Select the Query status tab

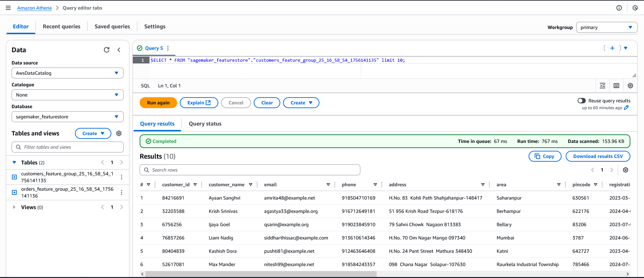coord(205,123)
